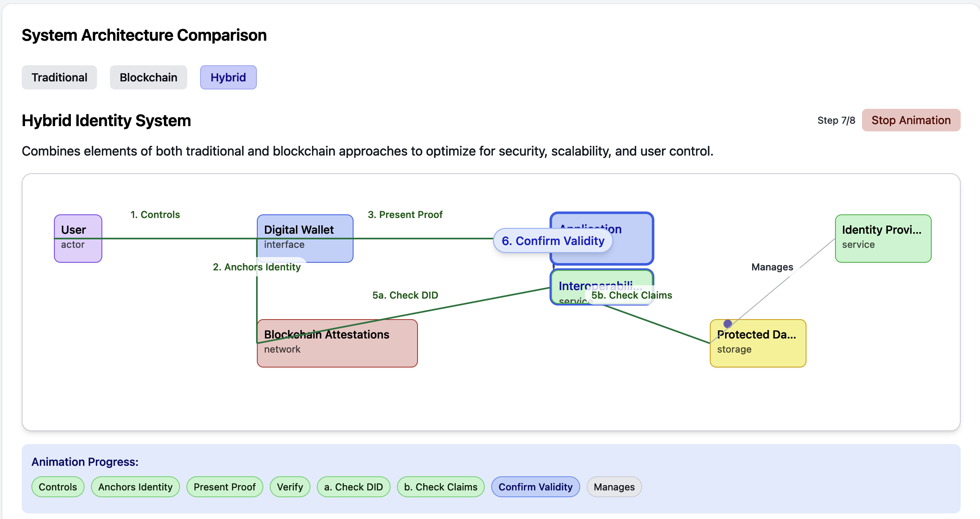Click the Interoperability service node
This screenshot has width=980, height=519.
[x=572, y=284]
